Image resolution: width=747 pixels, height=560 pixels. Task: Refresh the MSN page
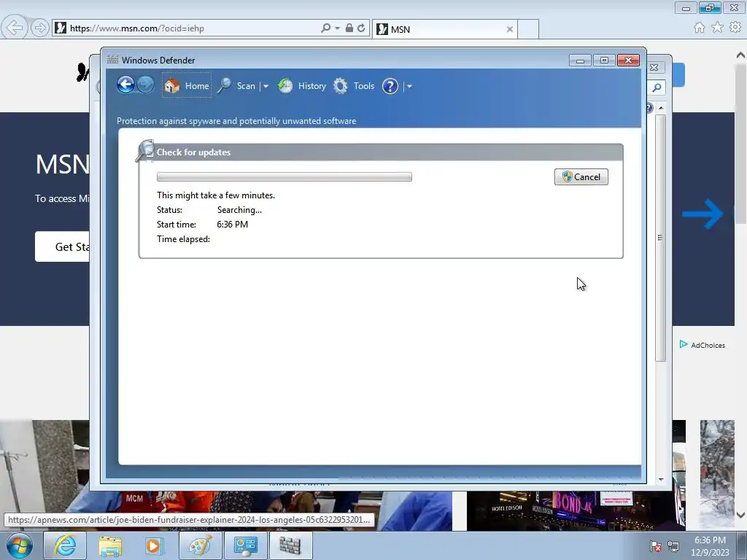361,28
